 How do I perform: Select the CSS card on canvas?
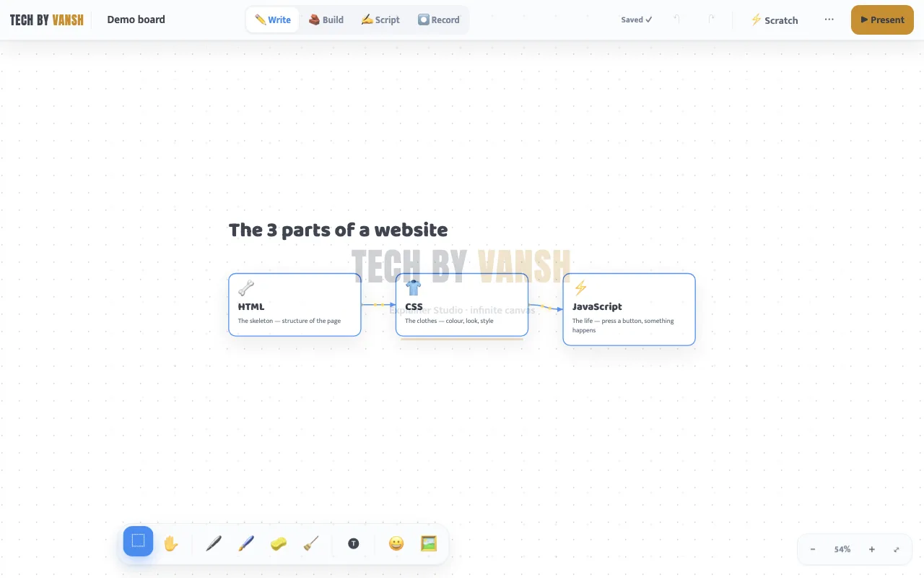click(x=462, y=304)
